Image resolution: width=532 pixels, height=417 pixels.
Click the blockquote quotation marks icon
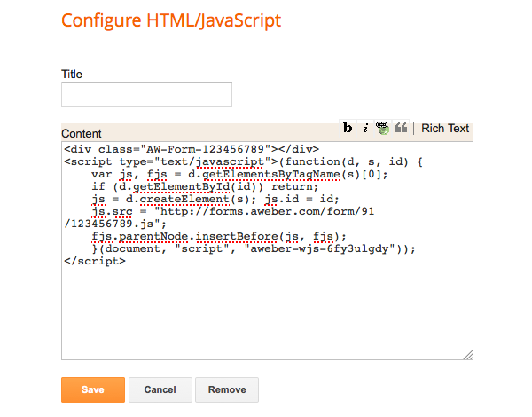point(401,129)
